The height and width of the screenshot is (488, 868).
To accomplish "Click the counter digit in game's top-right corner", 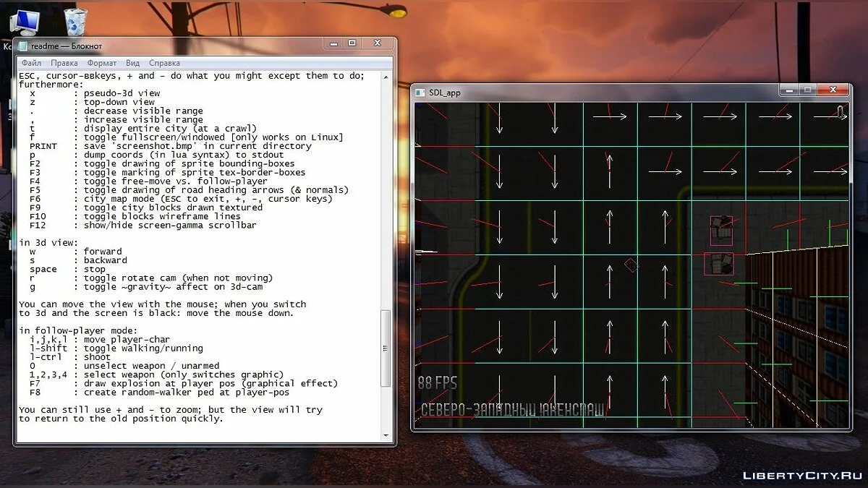I will click(840, 112).
